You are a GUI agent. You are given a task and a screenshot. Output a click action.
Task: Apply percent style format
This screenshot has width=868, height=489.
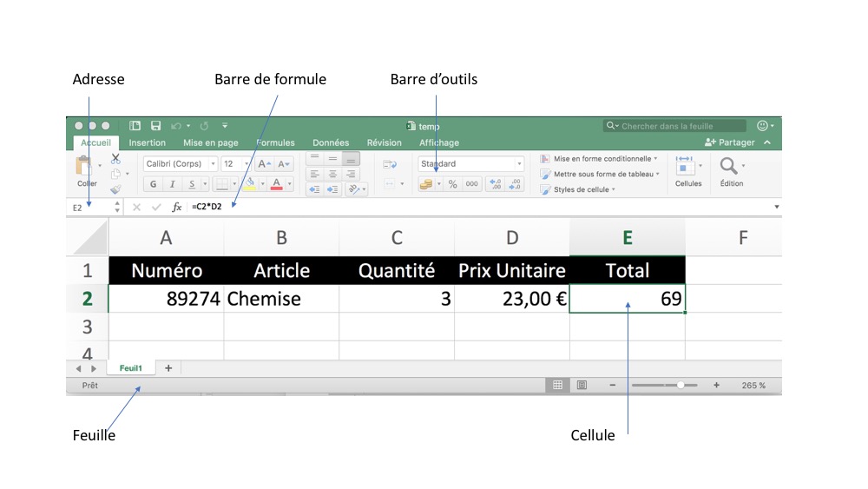453,184
